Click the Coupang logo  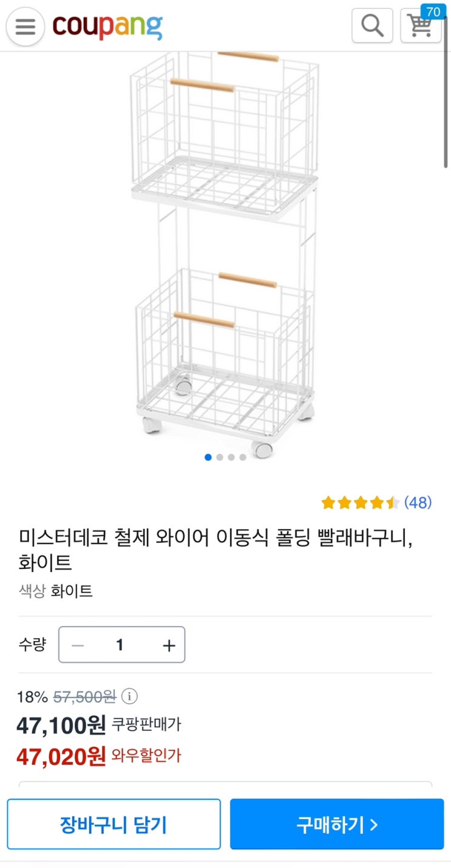[x=107, y=26]
